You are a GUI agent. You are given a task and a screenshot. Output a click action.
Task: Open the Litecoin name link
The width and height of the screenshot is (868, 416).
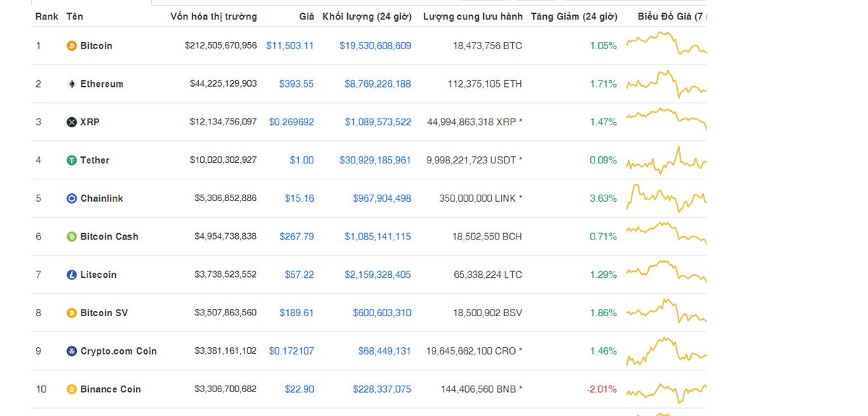tap(98, 275)
